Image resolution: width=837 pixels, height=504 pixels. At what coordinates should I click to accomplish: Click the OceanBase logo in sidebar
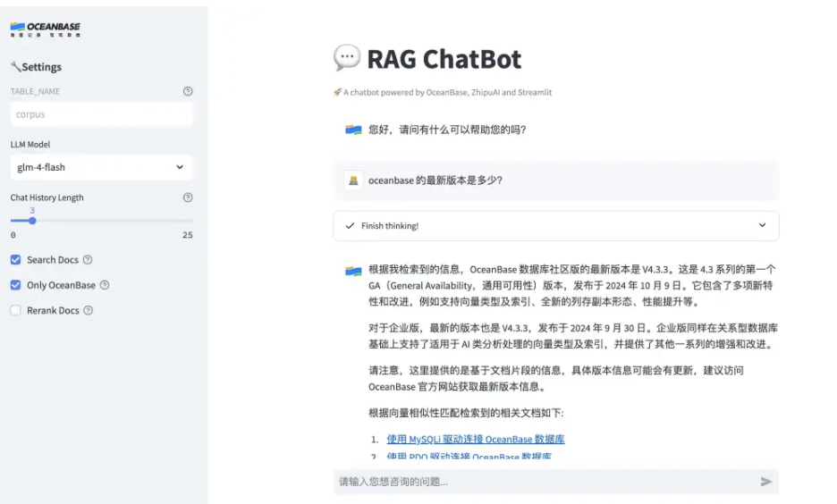coord(46,29)
